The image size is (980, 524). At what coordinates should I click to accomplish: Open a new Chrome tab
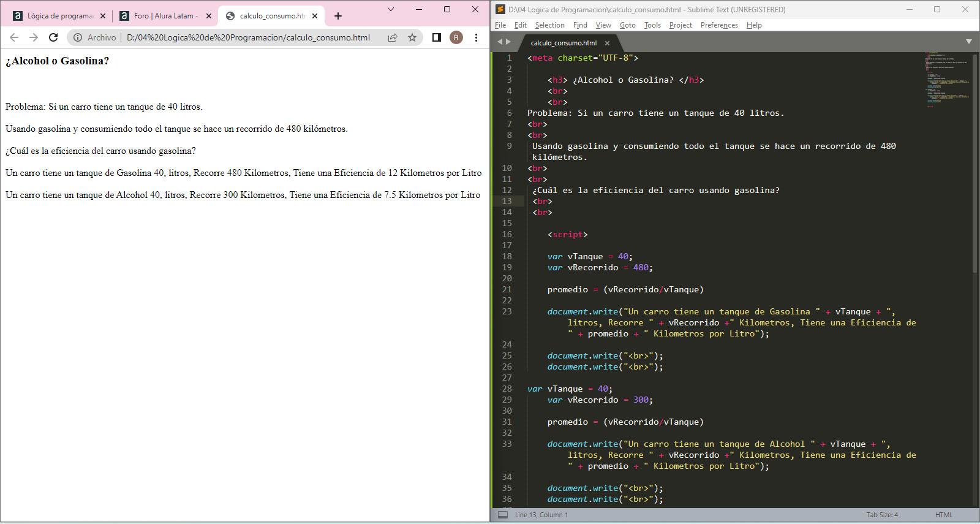click(338, 16)
